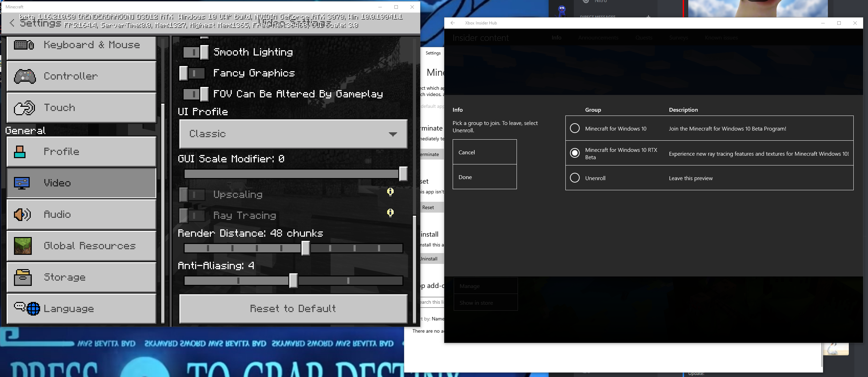
Task: Select the Unenroll radio option
Action: tap(574, 178)
